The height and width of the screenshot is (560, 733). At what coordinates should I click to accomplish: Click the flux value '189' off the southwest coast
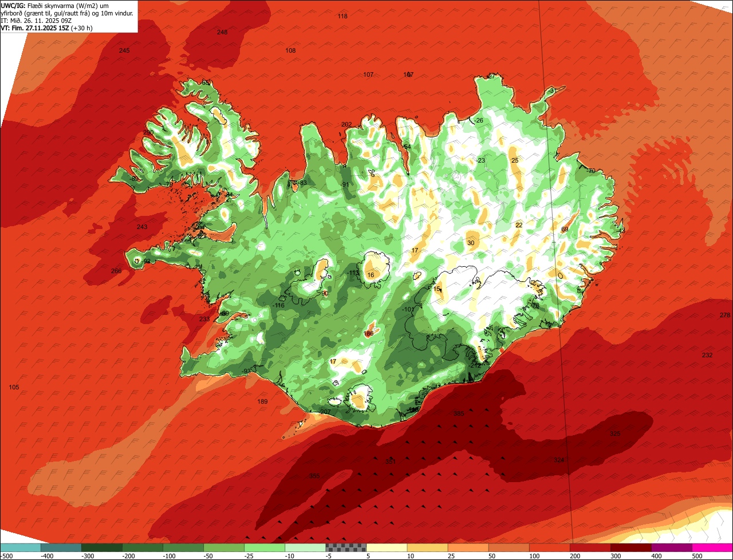pos(262,401)
